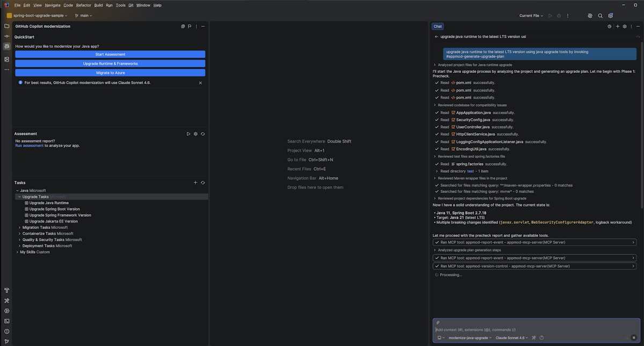Image resolution: width=644 pixels, height=346 pixels.
Task: Expand Quality & Security Tasks node
Action: tap(20, 240)
